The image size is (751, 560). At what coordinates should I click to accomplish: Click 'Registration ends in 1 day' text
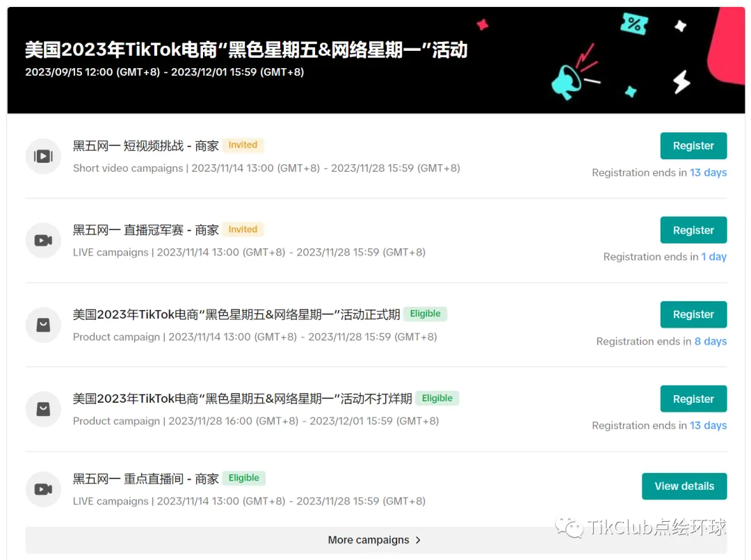665,257
